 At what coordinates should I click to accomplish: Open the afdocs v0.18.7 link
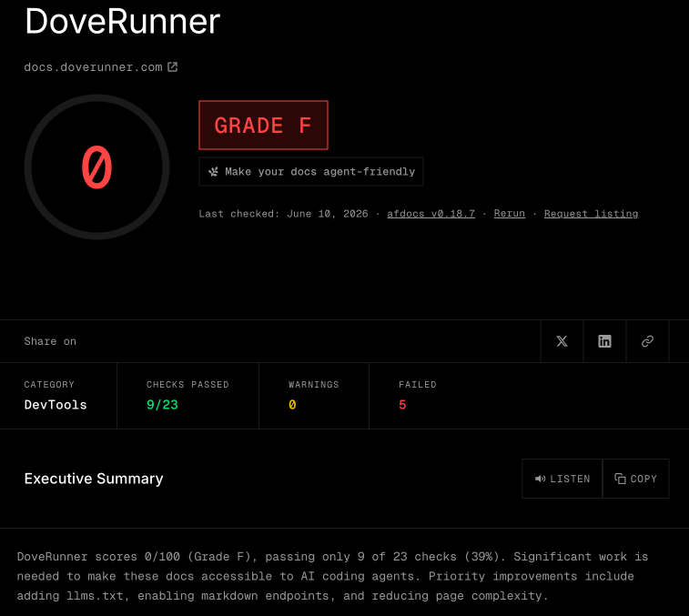431,214
